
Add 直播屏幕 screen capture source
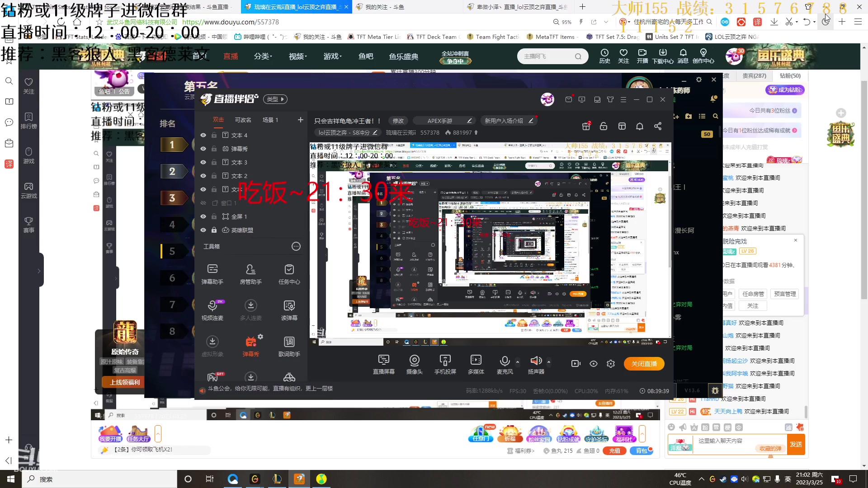[383, 364]
